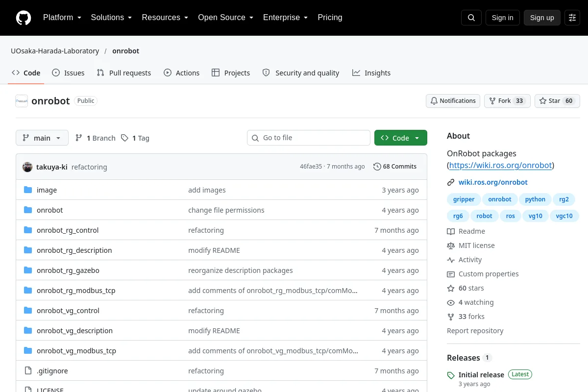Click the book icon beside Readme

[451, 231]
